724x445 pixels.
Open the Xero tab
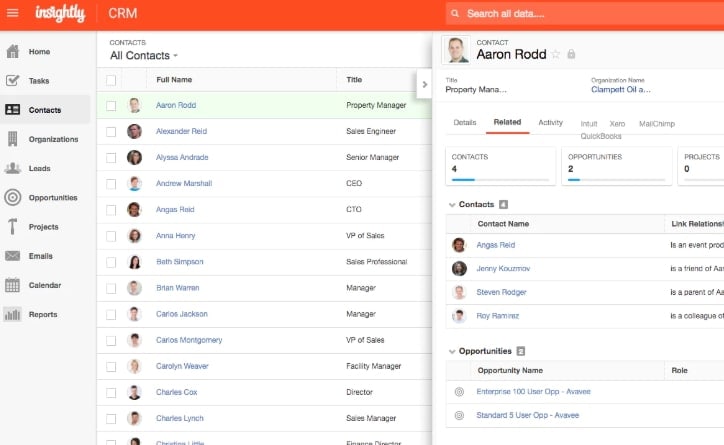point(617,124)
